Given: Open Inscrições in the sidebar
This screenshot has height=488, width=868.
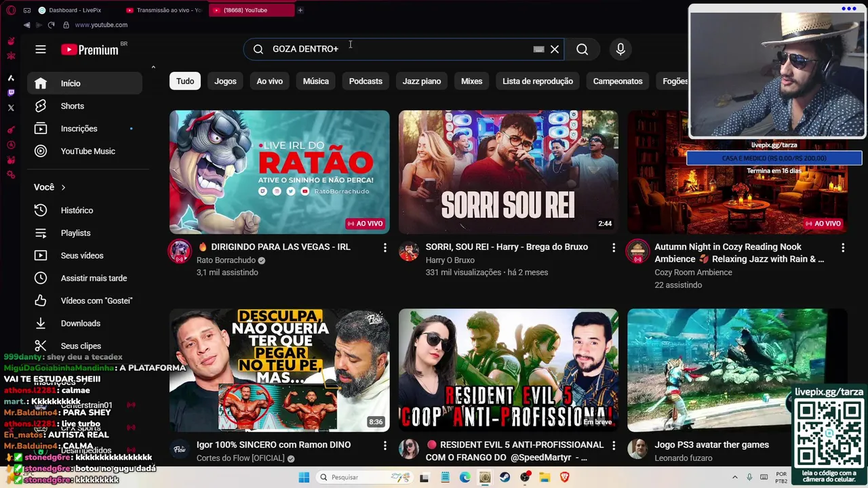Looking at the screenshot, I should pyautogui.click(x=85, y=129).
